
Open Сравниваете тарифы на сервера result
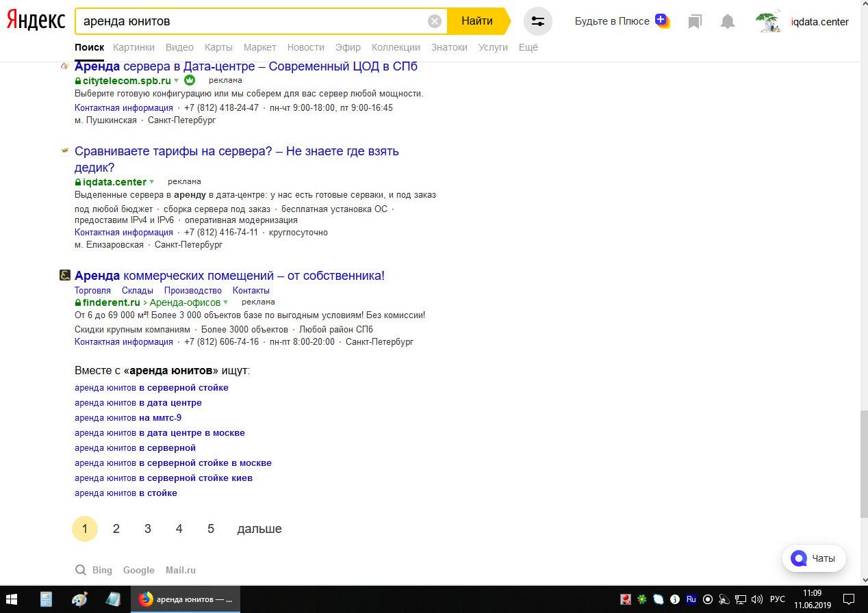click(x=237, y=159)
